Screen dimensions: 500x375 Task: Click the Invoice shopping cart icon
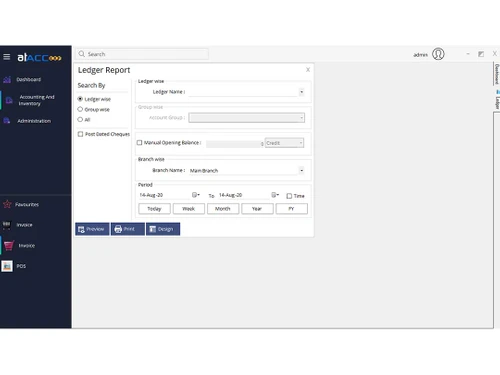pos(9,245)
